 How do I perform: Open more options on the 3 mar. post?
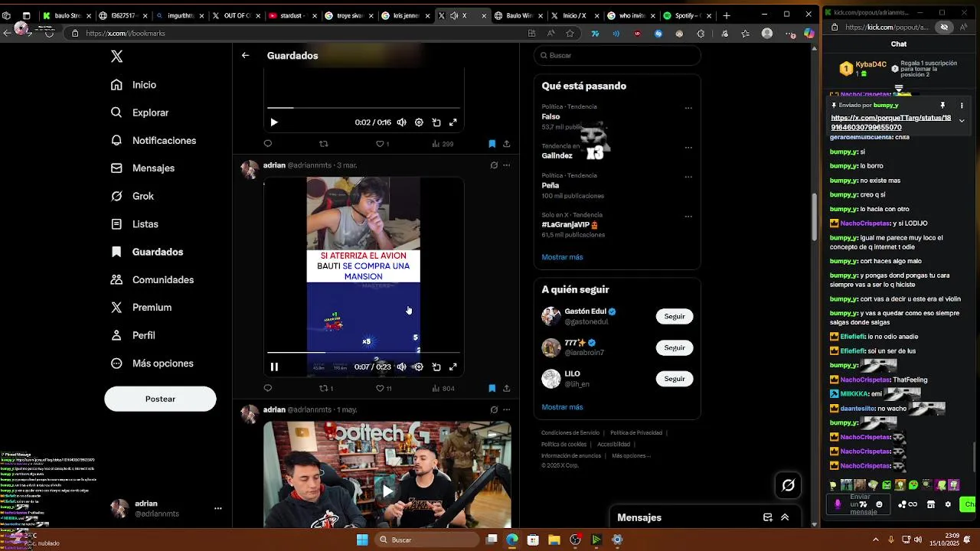click(x=506, y=165)
